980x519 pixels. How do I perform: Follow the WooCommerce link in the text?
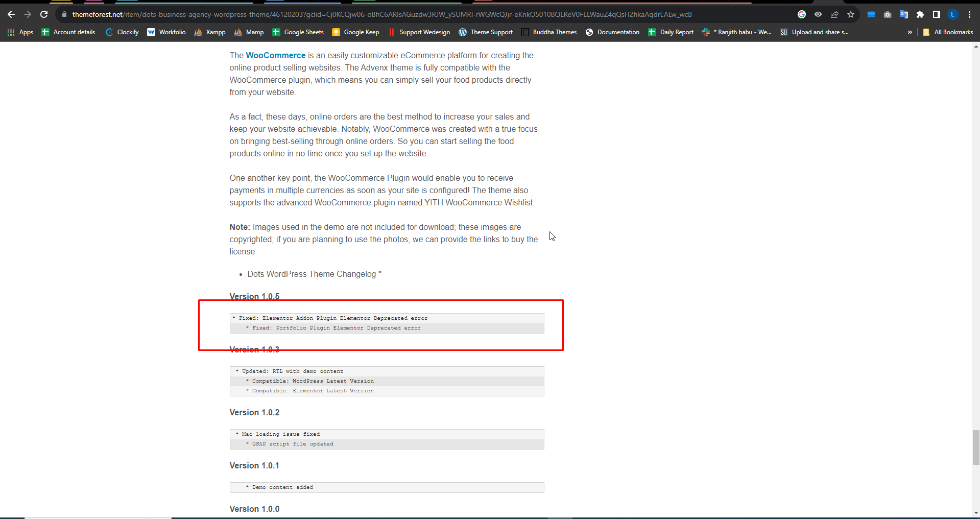[x=276, y=55]
